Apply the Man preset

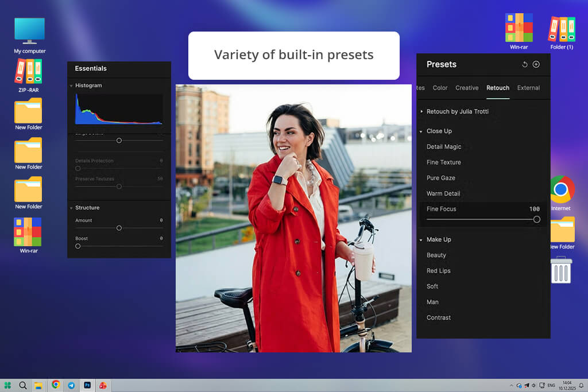point(432,302)
